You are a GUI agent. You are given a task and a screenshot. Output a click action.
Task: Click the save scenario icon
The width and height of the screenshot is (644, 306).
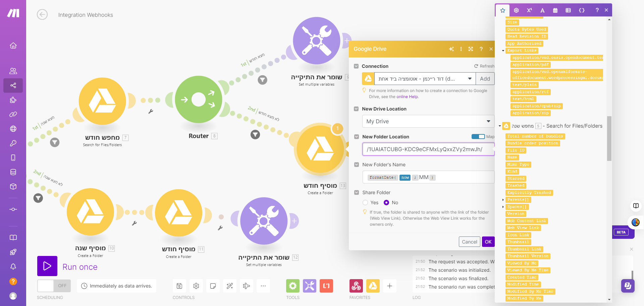point(179,286)
